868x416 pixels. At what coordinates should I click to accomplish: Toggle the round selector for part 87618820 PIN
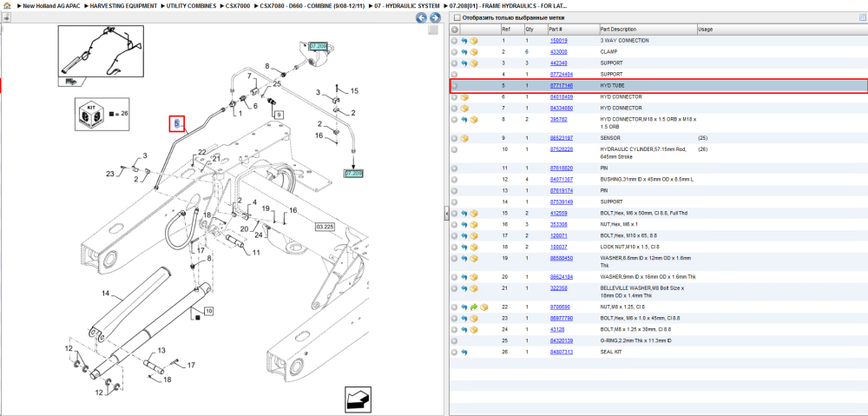454,168
